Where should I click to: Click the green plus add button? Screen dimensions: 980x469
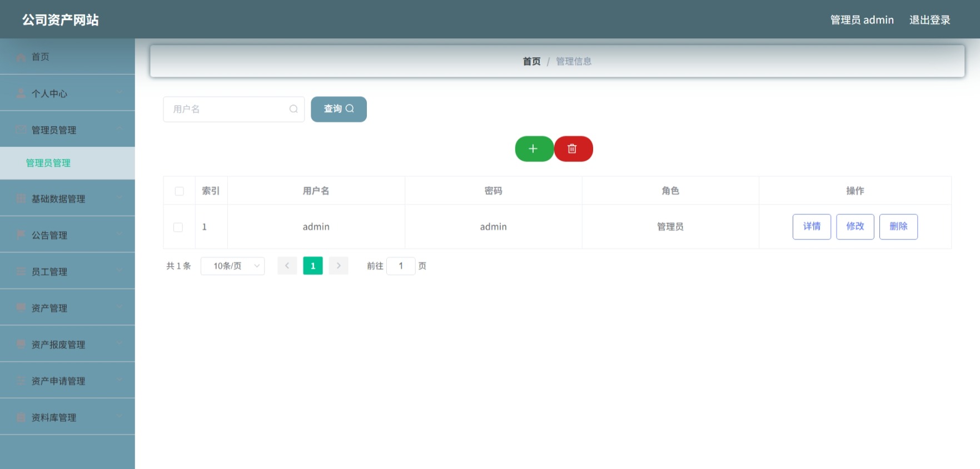(x=534, y=149)
